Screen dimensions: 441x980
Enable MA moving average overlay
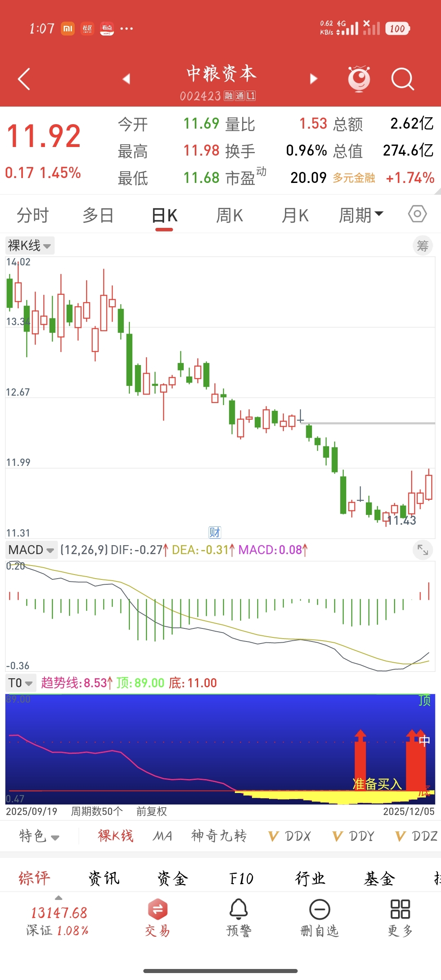(x=162, y=836)
